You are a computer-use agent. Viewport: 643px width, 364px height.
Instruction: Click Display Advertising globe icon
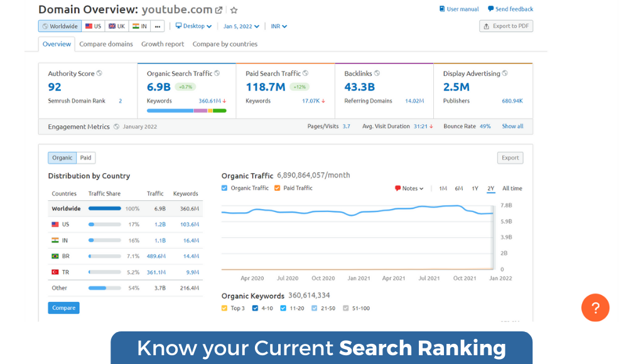click(x=505, y=73)
